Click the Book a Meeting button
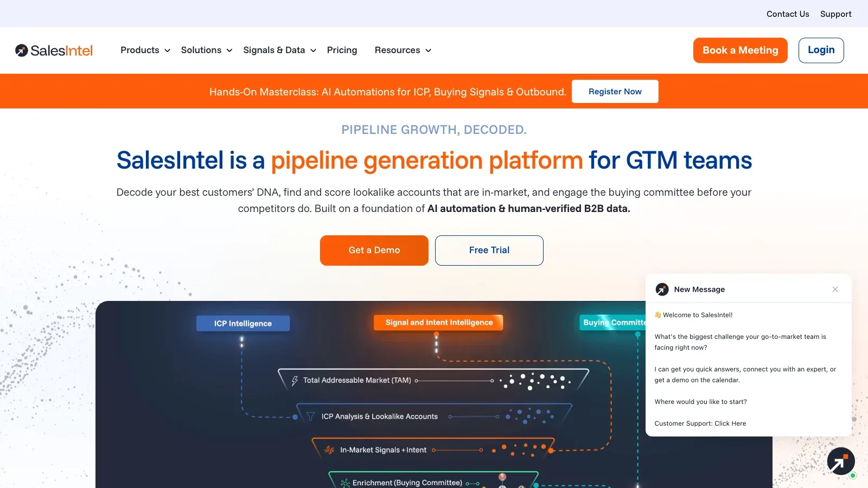This screenshot has width=868, height=488. point(740,50)
